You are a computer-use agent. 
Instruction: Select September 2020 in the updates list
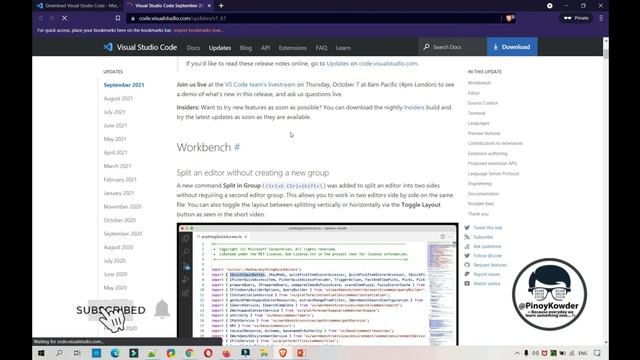(x=122, y=233)
